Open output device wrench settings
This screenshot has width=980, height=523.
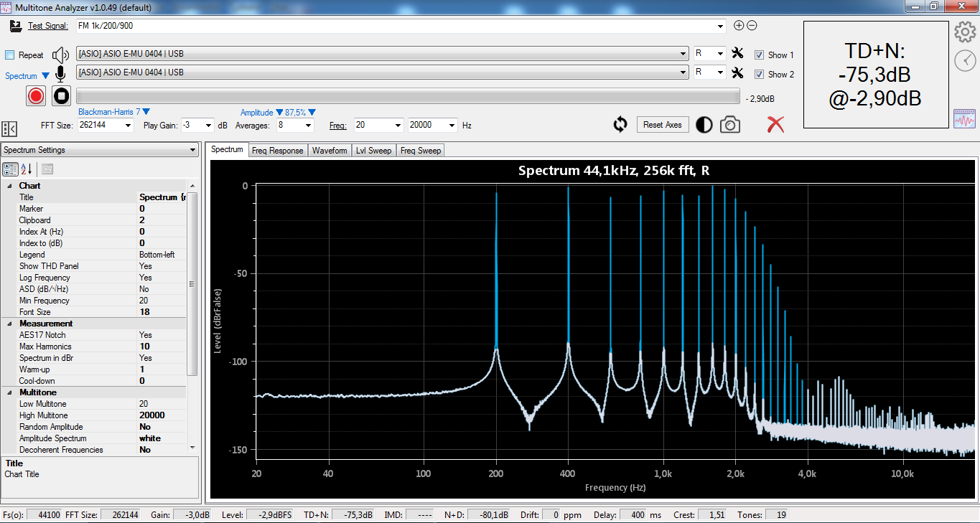tap(737, 53)
